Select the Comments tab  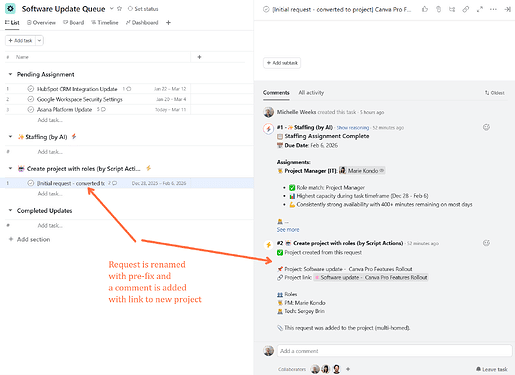[x=276, y=93]
